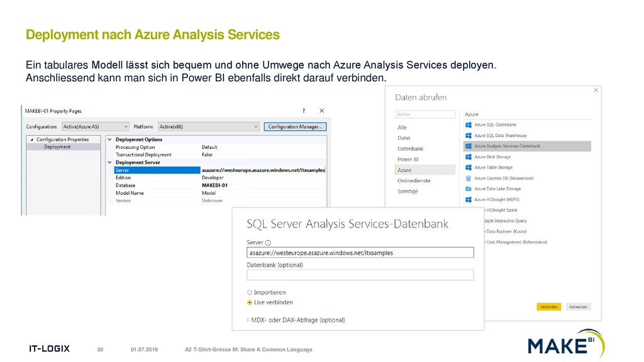Click the Azure Data Lake Storage icon
Viewport: 644px width, 362px height.
pos(468,189)
